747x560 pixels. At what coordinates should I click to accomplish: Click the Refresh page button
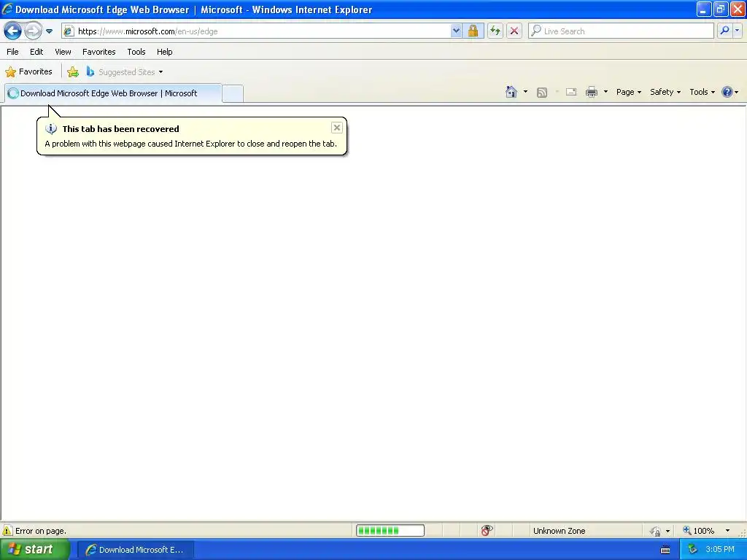[x=495, y=31]
